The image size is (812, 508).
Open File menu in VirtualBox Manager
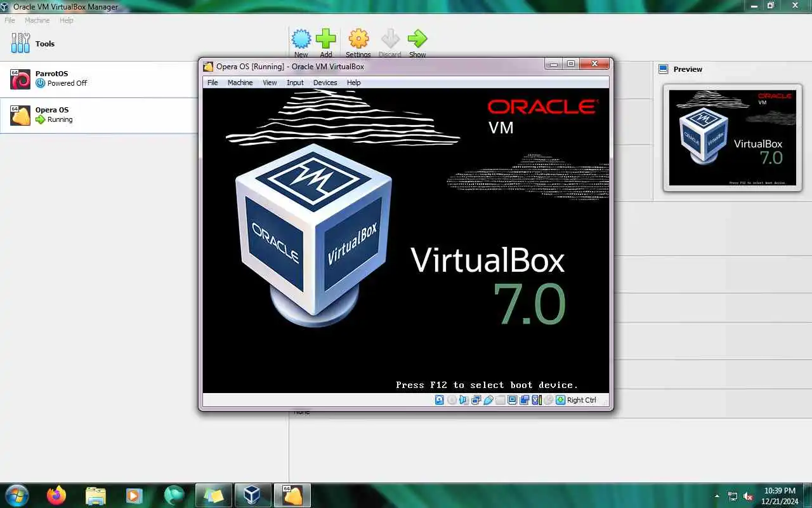point(10,20)
